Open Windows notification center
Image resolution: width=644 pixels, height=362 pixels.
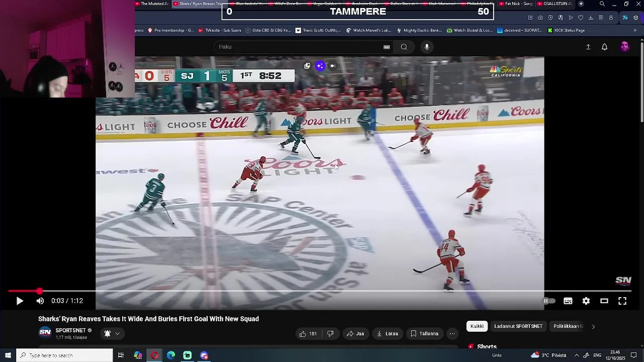pyautogui.click(x=634, y=355)
